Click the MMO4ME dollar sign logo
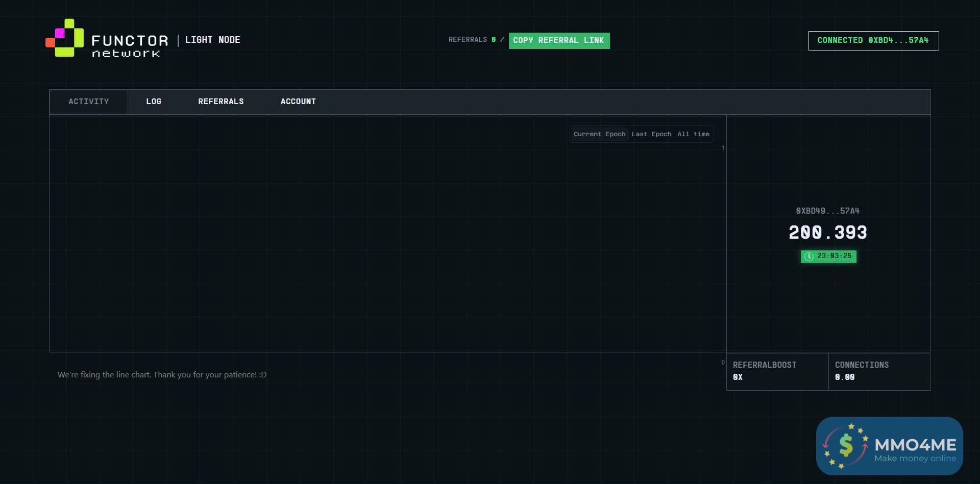The height and width of the screenshot is (484, 980). tap(846, 446)
